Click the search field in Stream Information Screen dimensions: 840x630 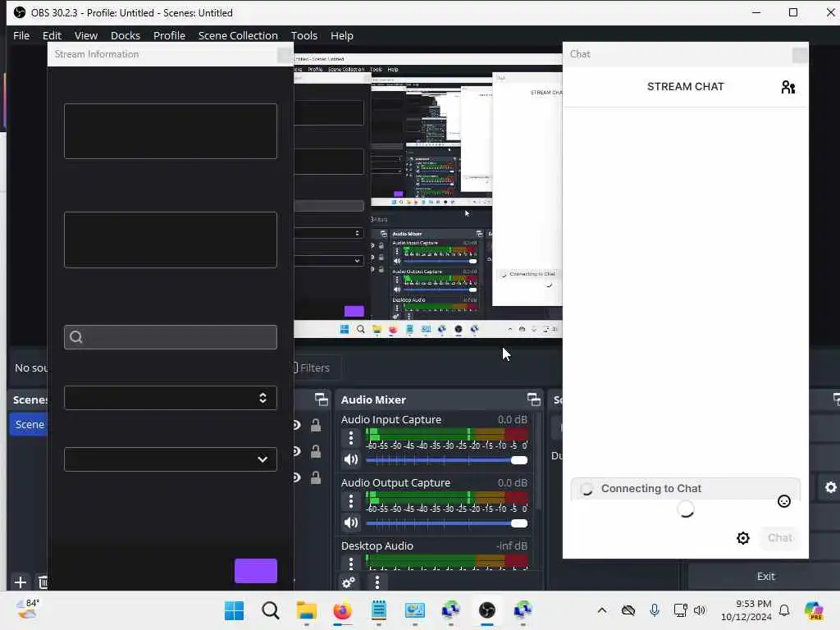(x=171, y=337)
